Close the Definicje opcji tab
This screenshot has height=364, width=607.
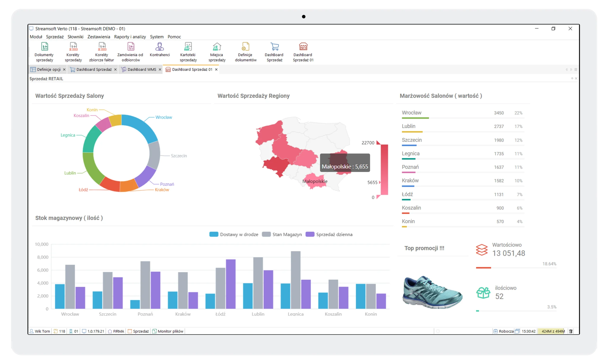point(64,70)
